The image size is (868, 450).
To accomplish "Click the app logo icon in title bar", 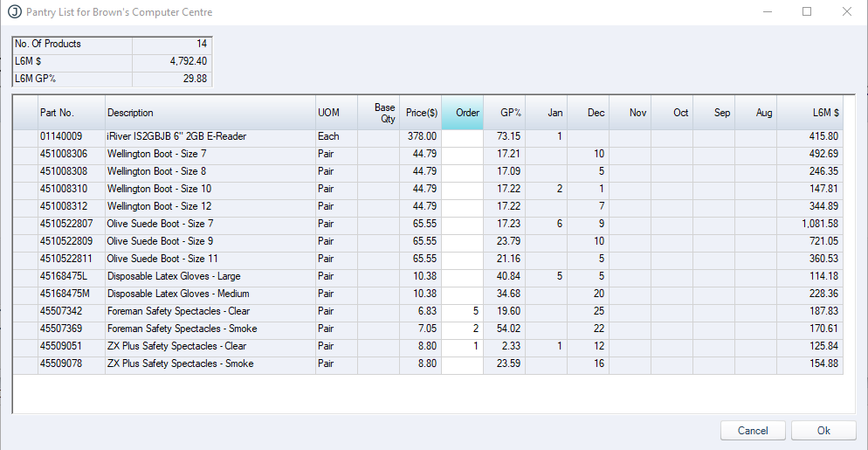I will click(x=14, y=11).
